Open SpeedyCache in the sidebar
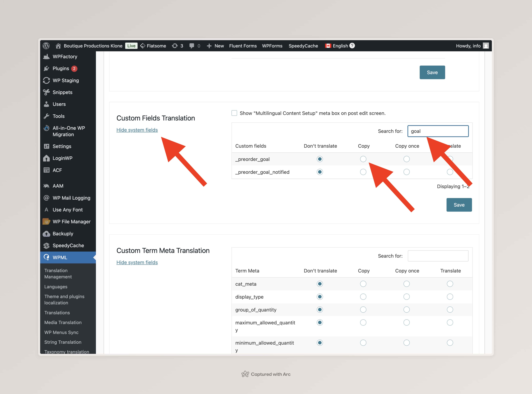532x394 pixels. click(68, 245)
